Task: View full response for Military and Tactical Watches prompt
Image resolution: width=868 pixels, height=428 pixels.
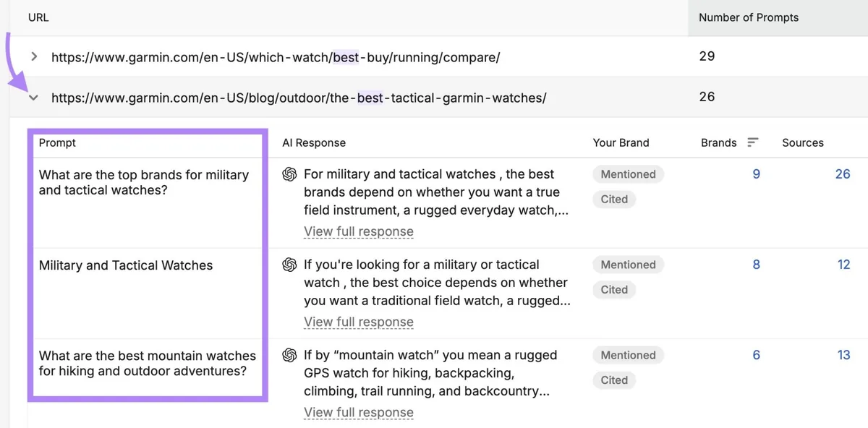Action: point(359,322)
